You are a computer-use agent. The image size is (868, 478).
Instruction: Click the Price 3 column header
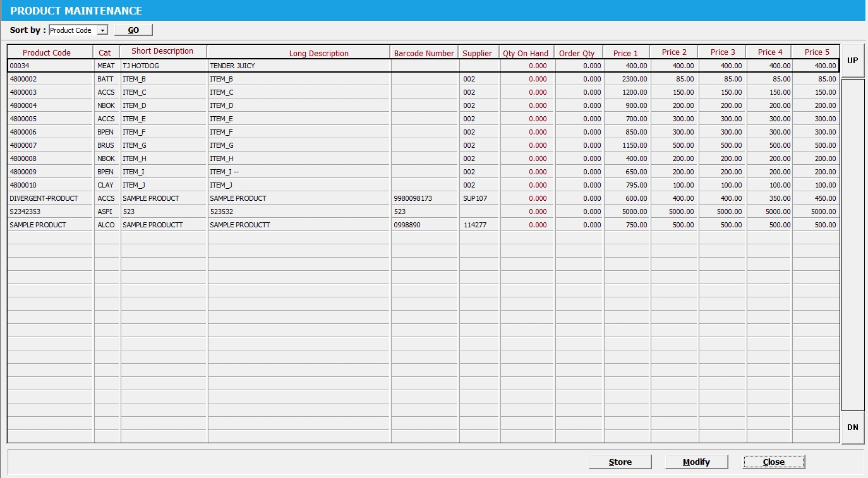click(x=722, y=52)
